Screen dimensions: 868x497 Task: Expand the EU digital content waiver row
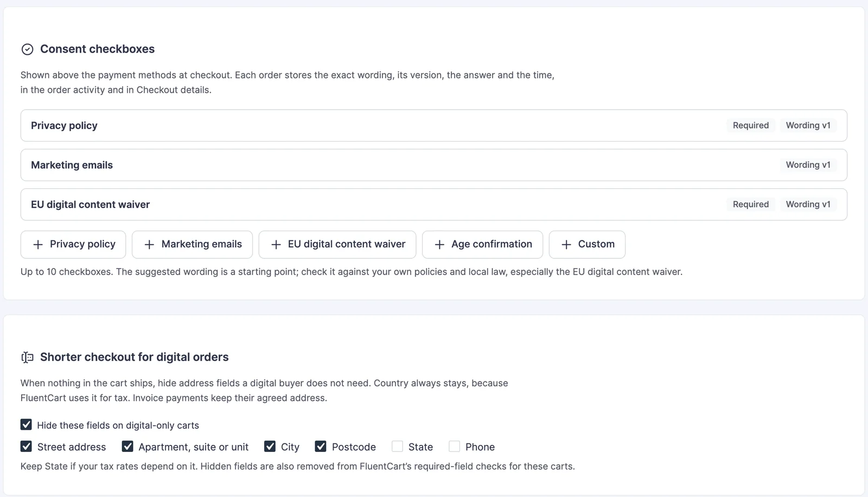pos(434,205)
